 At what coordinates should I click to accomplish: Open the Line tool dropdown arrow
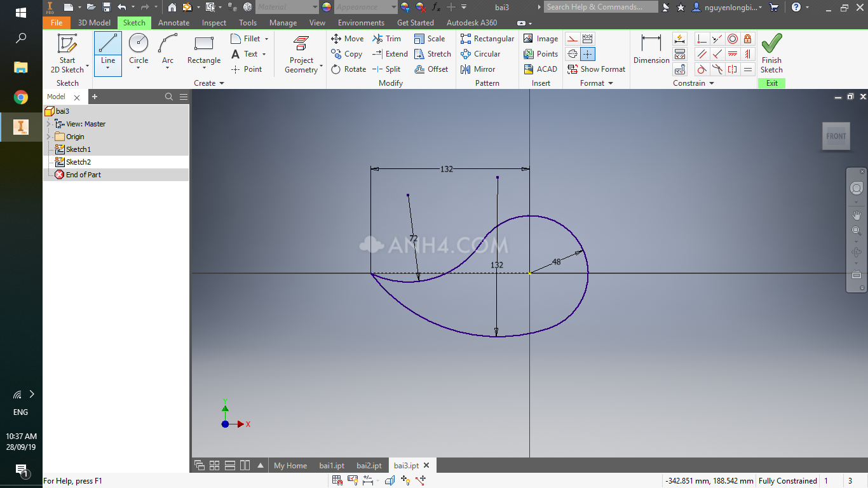108,69
